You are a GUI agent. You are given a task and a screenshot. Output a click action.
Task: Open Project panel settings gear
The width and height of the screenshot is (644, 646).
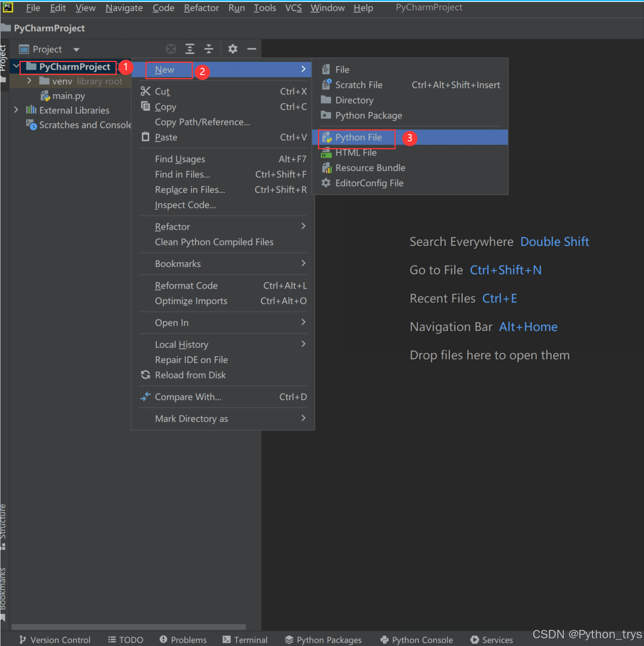tap(233, 49)
